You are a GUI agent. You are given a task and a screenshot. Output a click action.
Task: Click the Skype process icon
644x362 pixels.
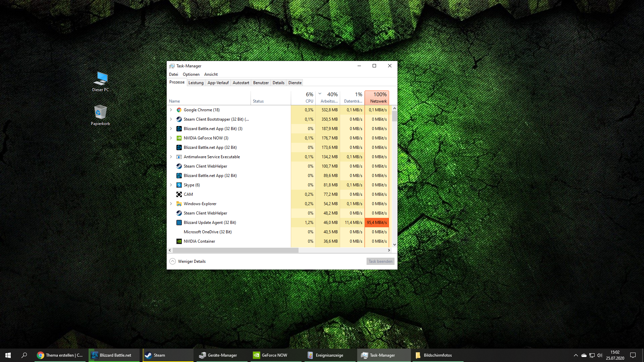click(179, 185)
